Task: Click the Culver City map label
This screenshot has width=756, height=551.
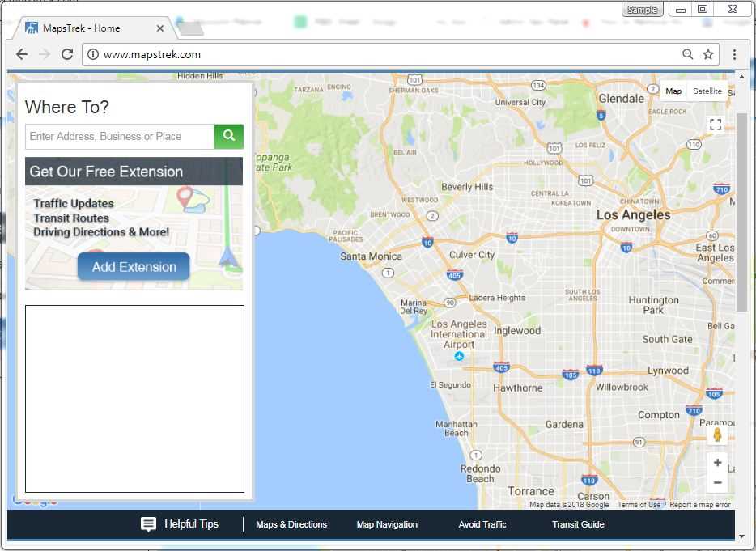Action: 472,255
